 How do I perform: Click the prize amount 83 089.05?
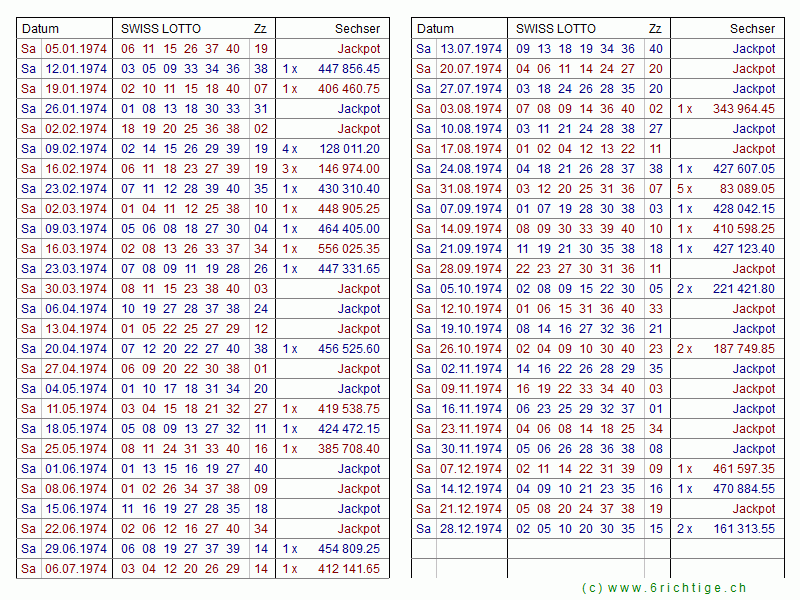(x=747, y=189)
